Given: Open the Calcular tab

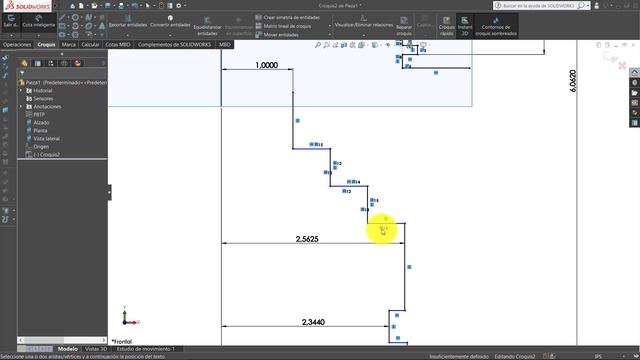Looking at the screenshot, I should [90, 44].
